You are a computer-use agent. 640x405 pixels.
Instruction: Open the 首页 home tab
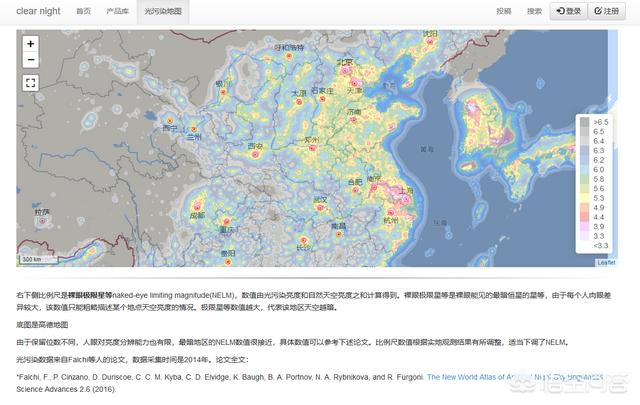(83, 11)
